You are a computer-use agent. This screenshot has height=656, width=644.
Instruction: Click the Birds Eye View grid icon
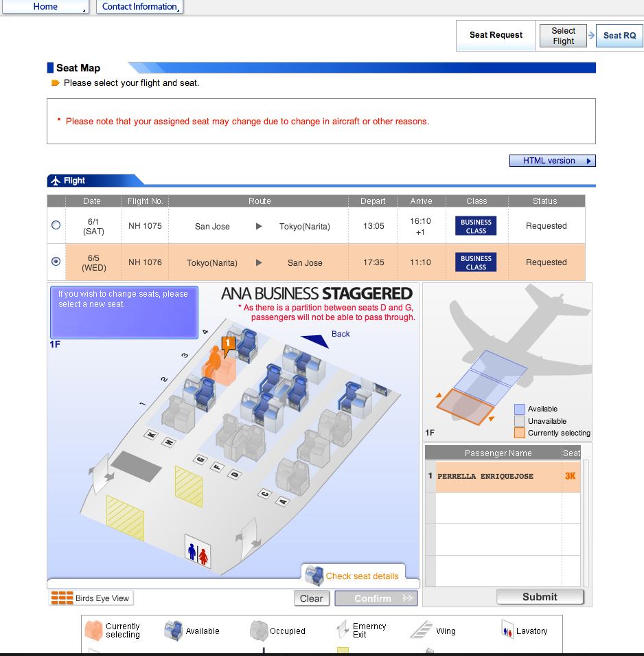tap(62, 598)
